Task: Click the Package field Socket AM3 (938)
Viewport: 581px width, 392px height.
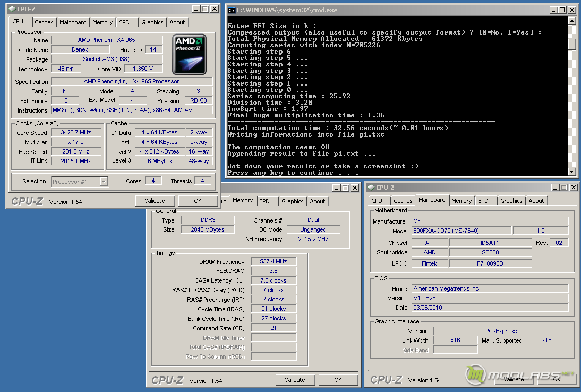Action: pos(107,59)
